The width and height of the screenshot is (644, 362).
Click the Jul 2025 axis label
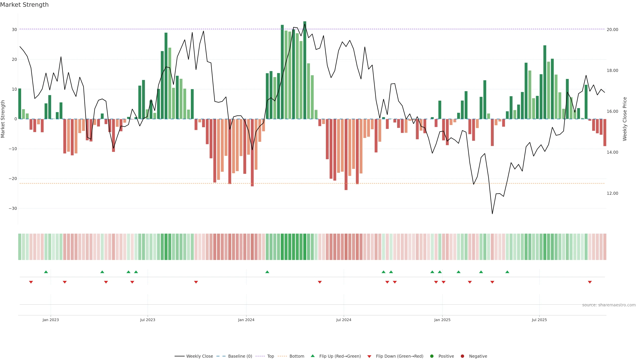click(x=539, y=320)
